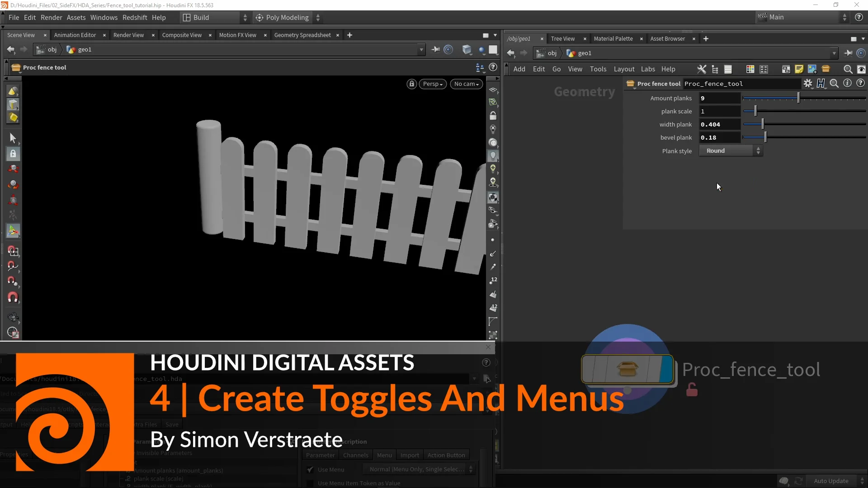Click the sticky note icon in the network toolbar
The height and width of the screenshot is (488, 868).
(x=799, y=69)
